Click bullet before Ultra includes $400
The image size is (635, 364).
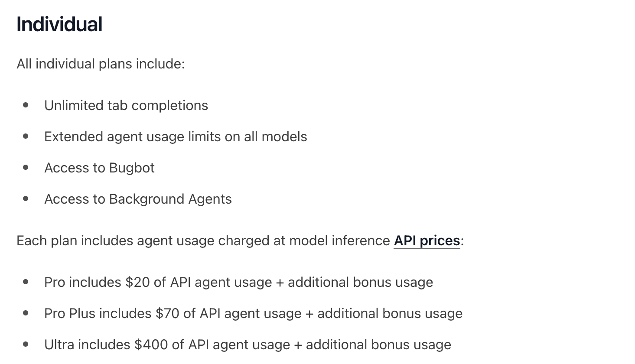coord(26,344)
